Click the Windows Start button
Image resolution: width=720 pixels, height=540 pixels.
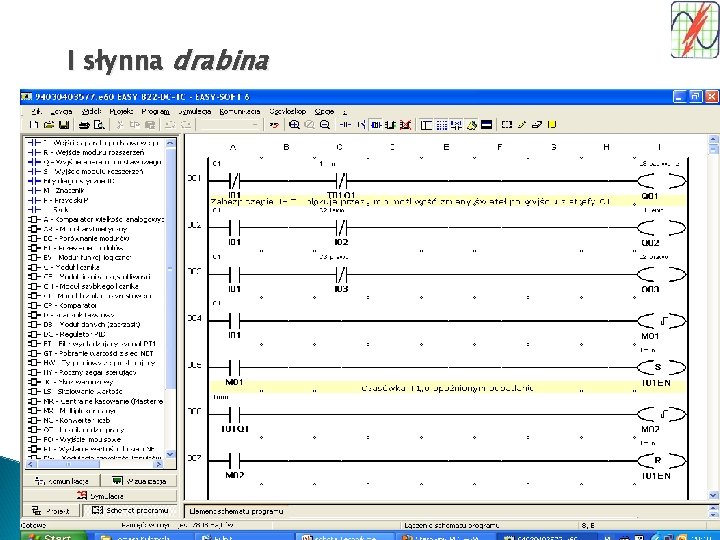coord(54,536)
